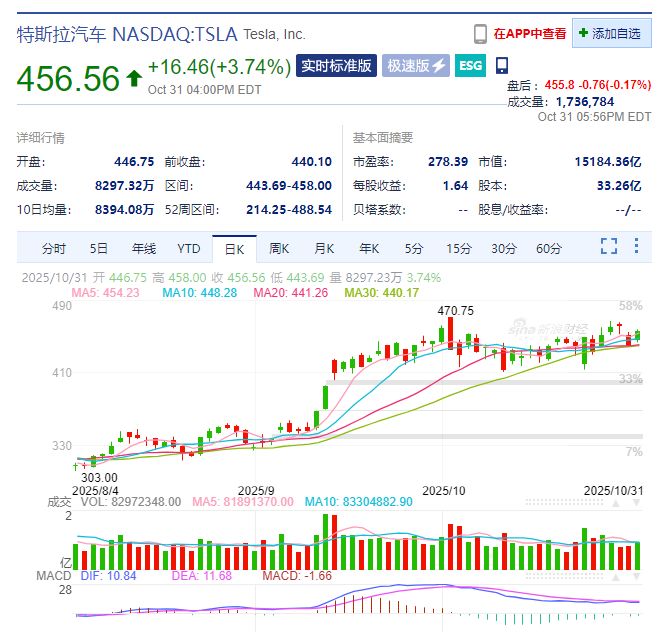
Task: Open 在APP中查看 link
Action: (x=528, y=33)
